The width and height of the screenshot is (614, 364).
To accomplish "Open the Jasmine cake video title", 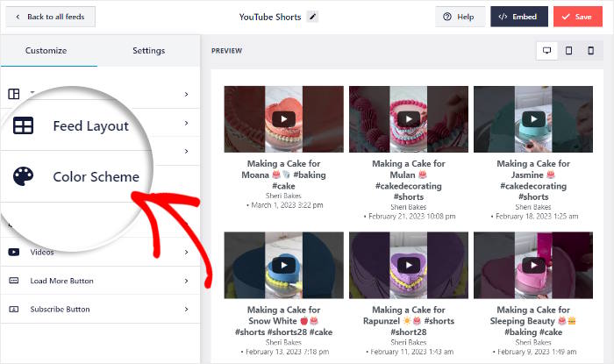I will pos(533,180).
